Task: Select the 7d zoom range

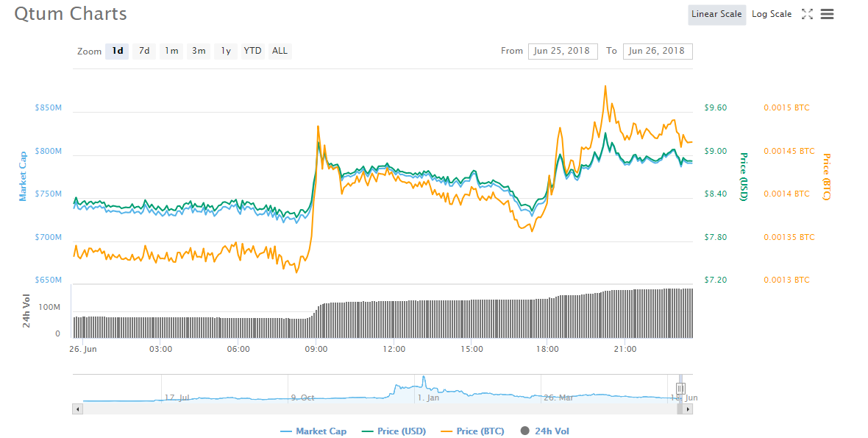Action: click(144, 51)
